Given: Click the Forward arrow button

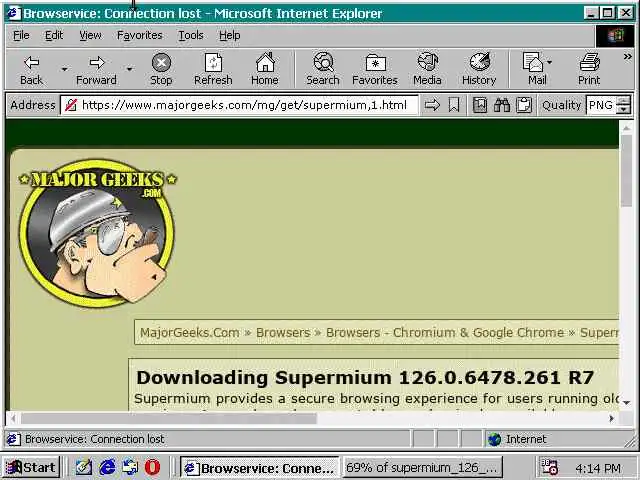Looking at the screenshot, I should pyautogui.click(x=97, y=69).
